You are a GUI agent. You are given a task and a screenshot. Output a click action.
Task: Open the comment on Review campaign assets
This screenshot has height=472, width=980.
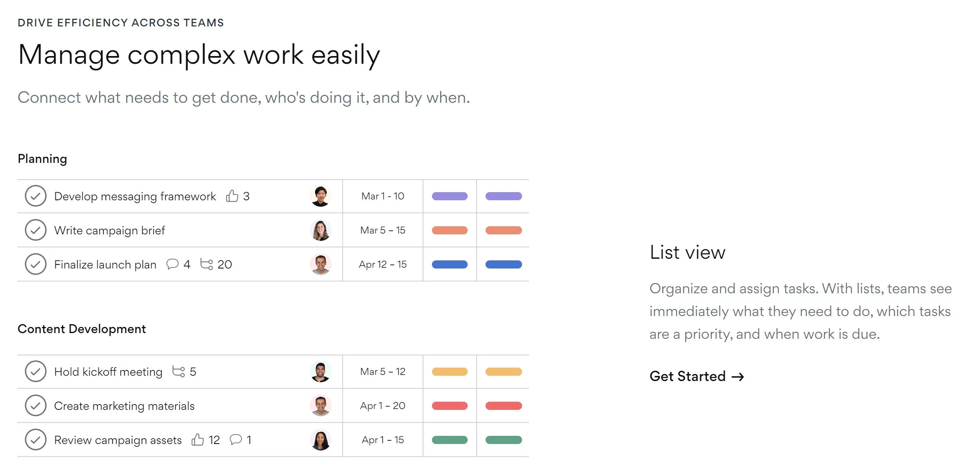pos(236,440)
